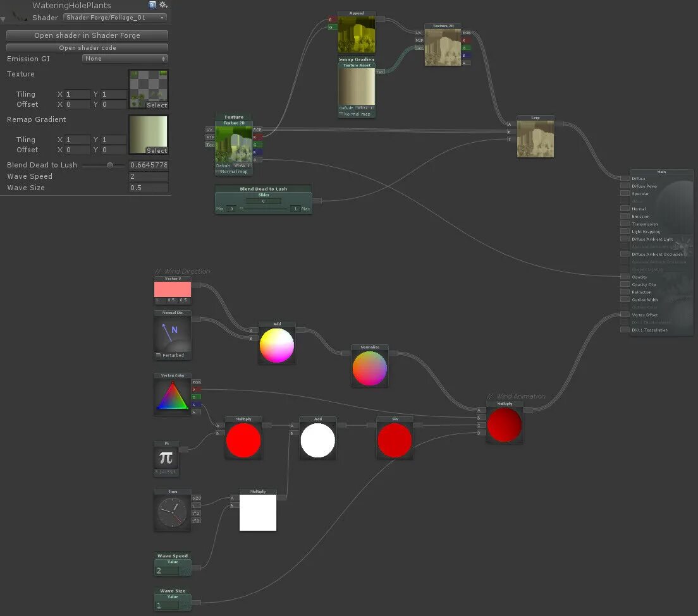This screenshot has width=698, height=616.
Task: Click the Opacity input connector on Main
Action: (625, 277)
